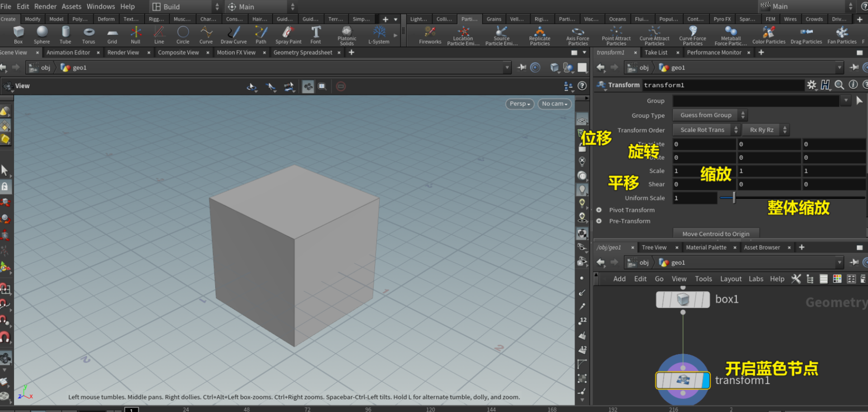The image size is (868, 412).
Task: Click Replicate Particles shelf tool
Action: click(x=540, y=35)
